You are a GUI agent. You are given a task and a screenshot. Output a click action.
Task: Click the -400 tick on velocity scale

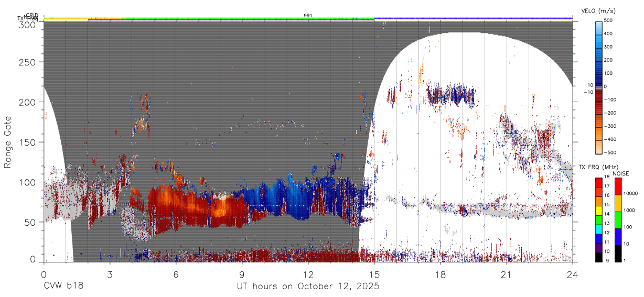(x=610, y=139)
